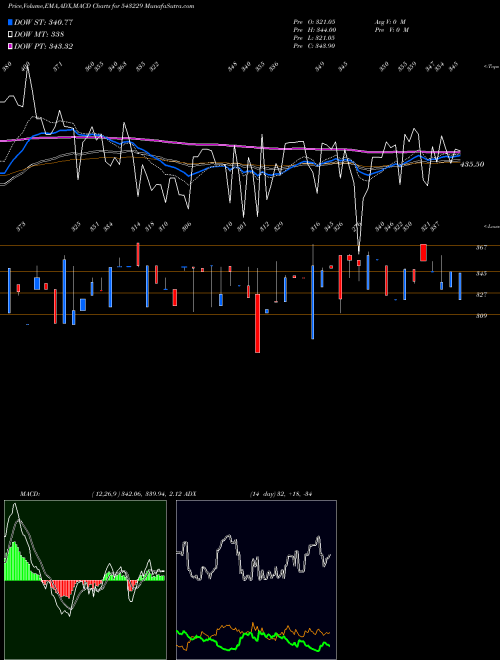The height and width of the screenshot is (660, 500).
Task: Click the 'Pre L: 321.05' low value
Action: click(314, 38)
